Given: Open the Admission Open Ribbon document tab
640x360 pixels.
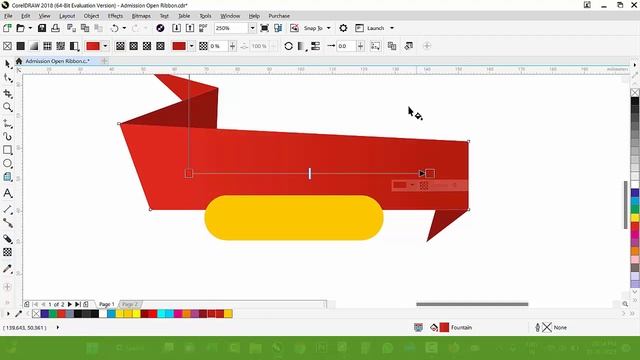Looking at the screenshot, I should [58, 61].
